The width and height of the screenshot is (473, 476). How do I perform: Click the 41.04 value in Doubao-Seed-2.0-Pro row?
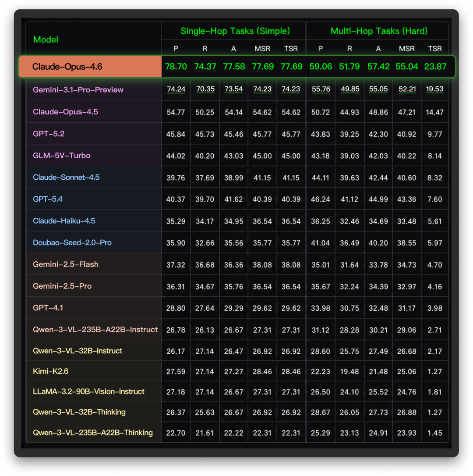coord(321,243)
